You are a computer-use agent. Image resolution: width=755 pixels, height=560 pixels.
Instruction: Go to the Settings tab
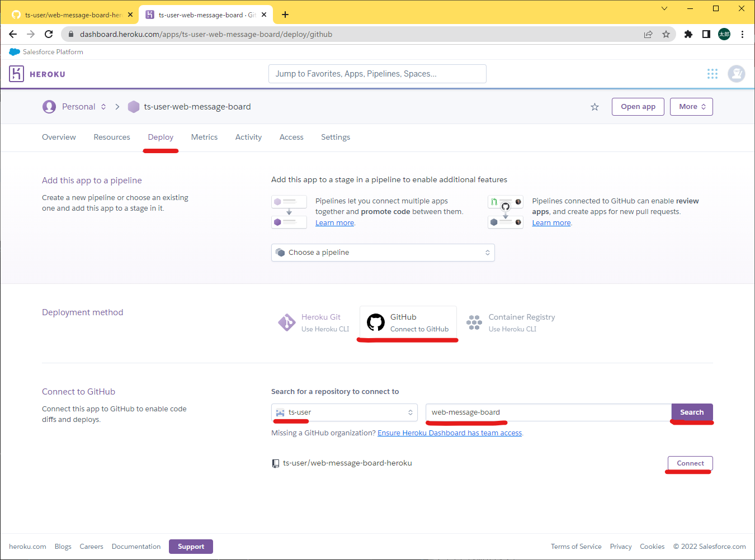click(x=336, y=137)
